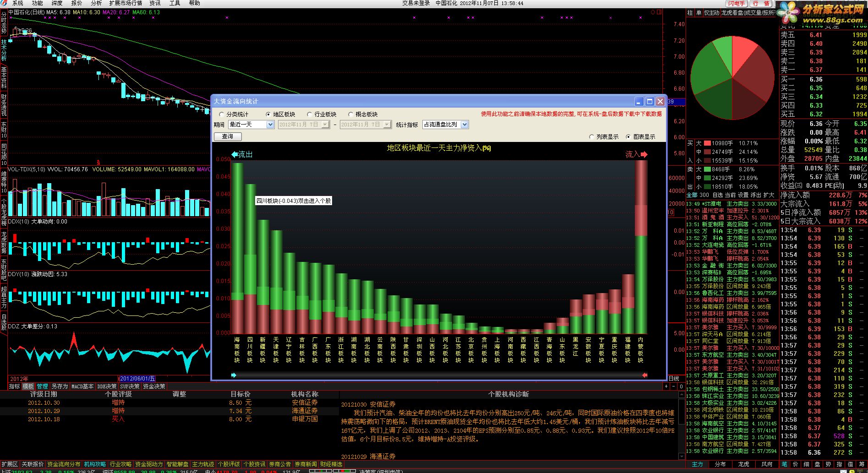Open the 系统 menu
This screenshot has width=868, height=473.
click(17, 3)
